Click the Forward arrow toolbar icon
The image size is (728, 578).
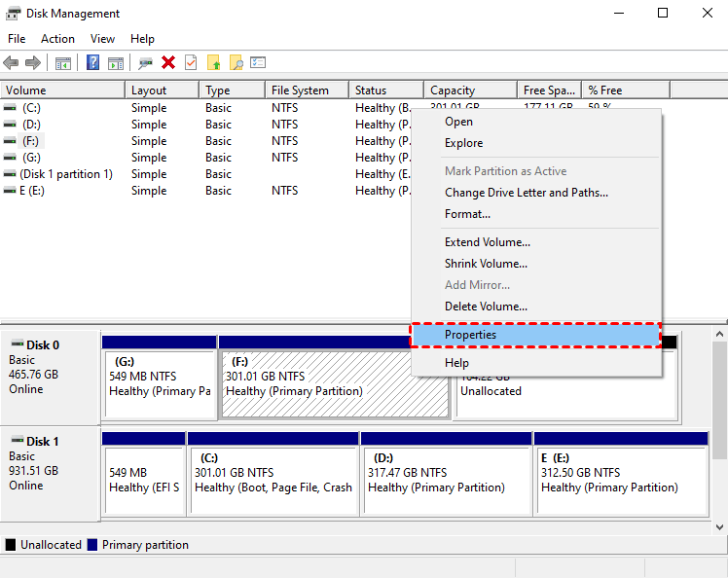(x=33, y=63)
